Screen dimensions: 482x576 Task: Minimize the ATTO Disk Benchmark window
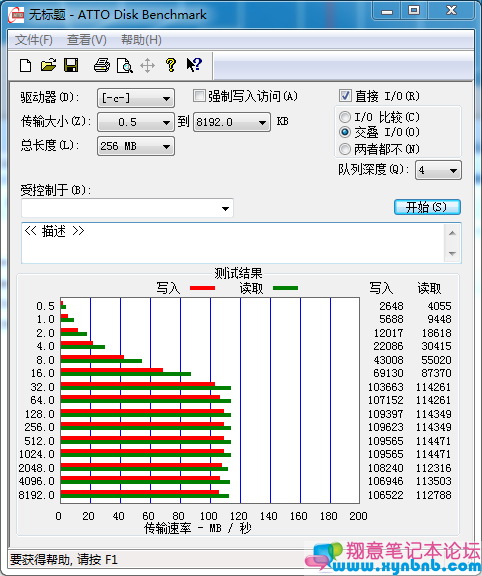coord(386,11)
